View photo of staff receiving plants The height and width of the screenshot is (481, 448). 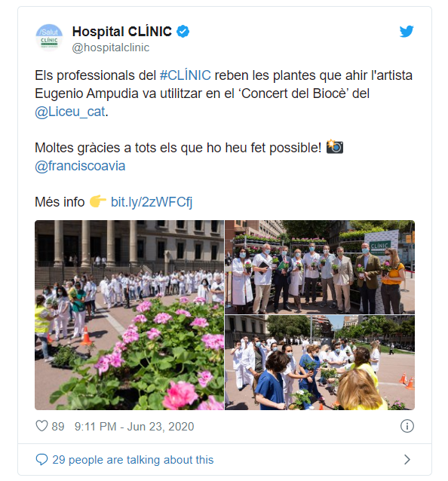pos(320,363)
